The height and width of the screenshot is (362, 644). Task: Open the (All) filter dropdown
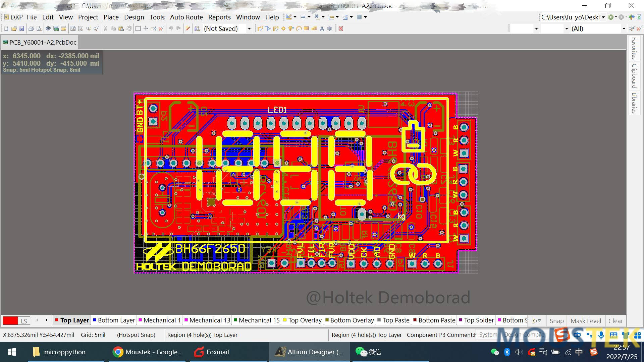pos(624,28)
